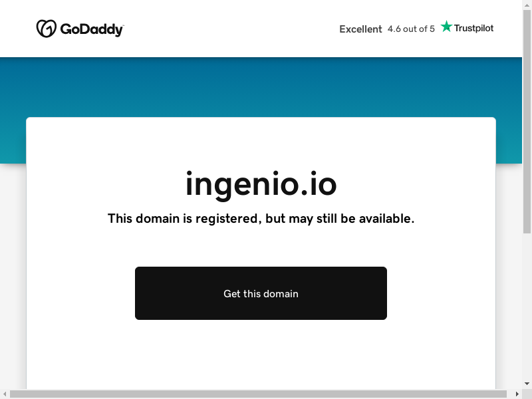The image size is (532, 399).
Task: Click the green Trustpilot star icon
Action: click(446, 27)
